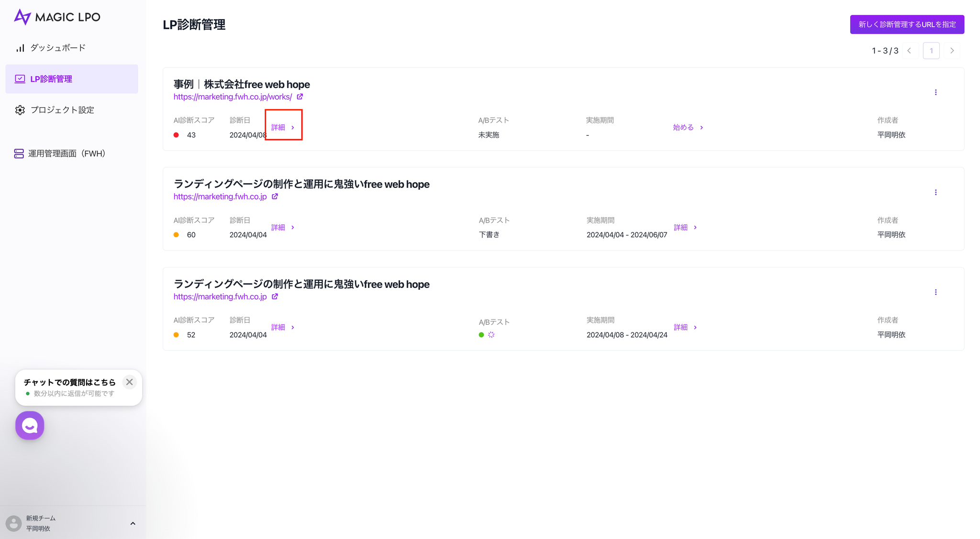980x539 pixels.
Task: Go to previous page arrow
Action: (x=909, y=51)
